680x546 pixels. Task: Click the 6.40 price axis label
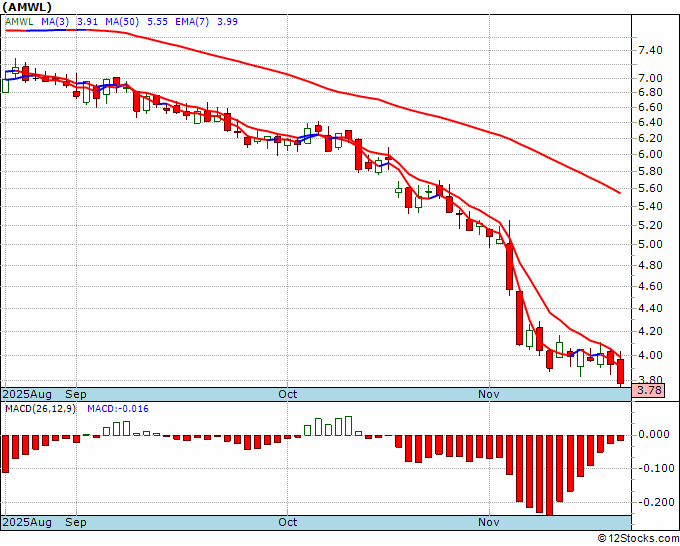(x=651, y=122)
